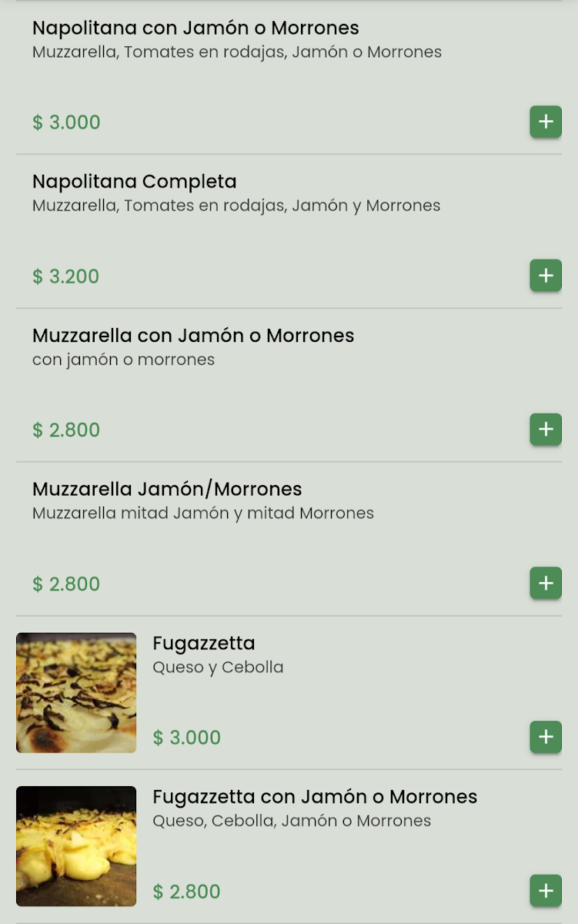This screenshot has width=578, height=924.
Task: Open Muzzarella con Jamón o Morrones title
Action: [193, 336]
